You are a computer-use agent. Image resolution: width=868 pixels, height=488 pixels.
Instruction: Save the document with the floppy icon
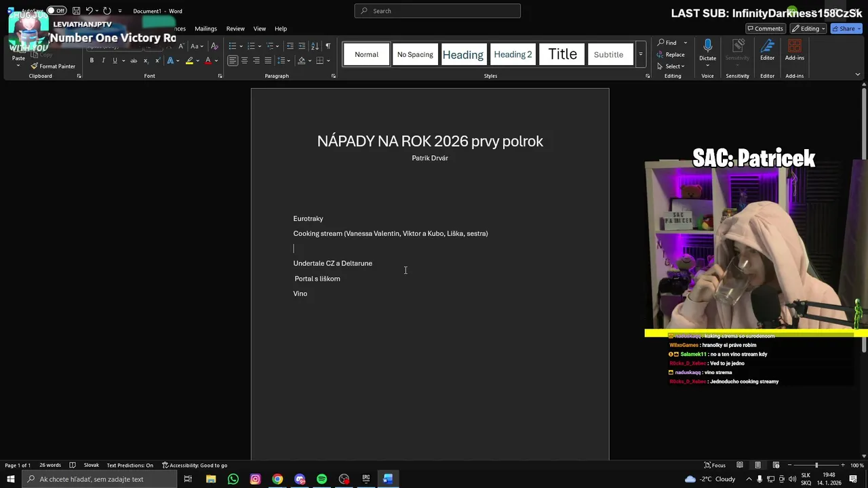76,11
